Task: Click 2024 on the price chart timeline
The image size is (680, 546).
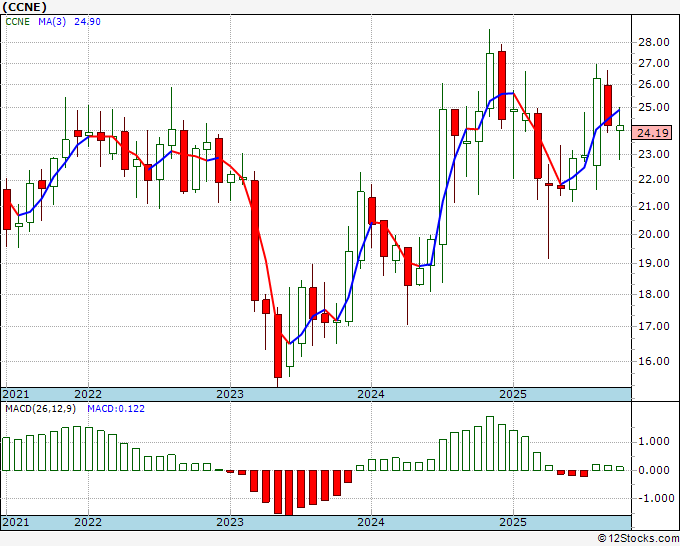Action: click(371, 394)
